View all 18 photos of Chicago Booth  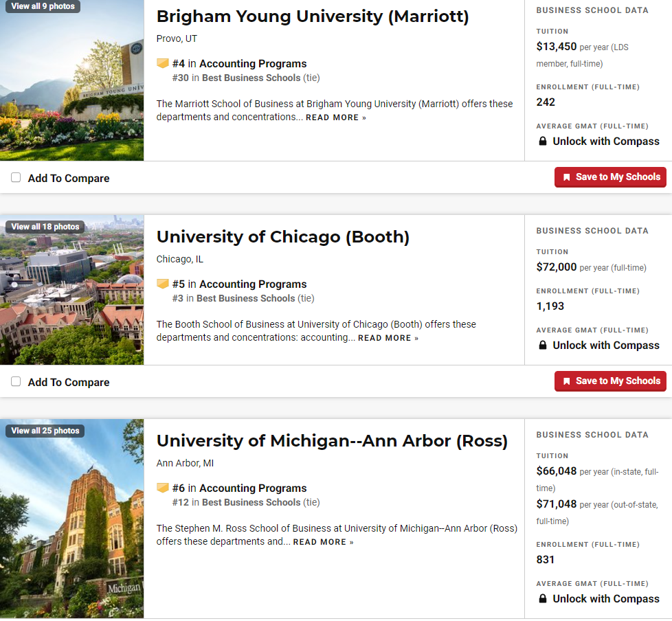[45, 227]
